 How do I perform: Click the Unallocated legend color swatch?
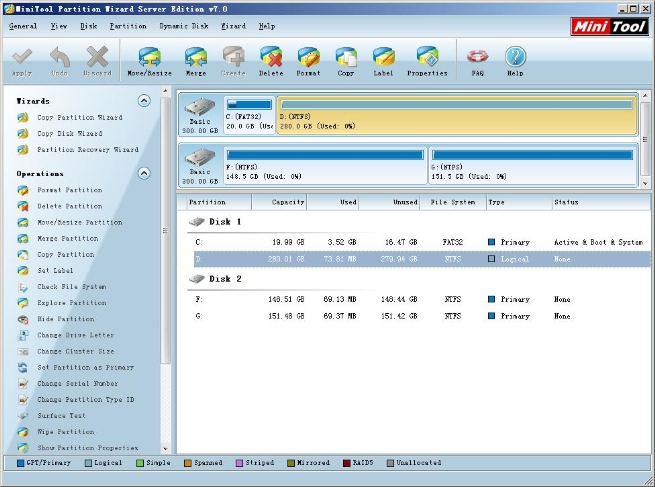[390, 463]
